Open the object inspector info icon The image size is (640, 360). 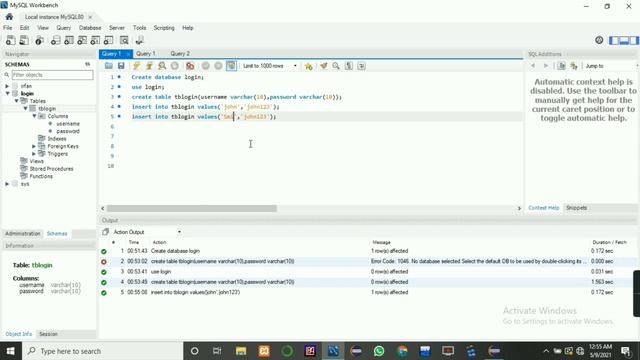pyautogui.click(x=39, y=40)
